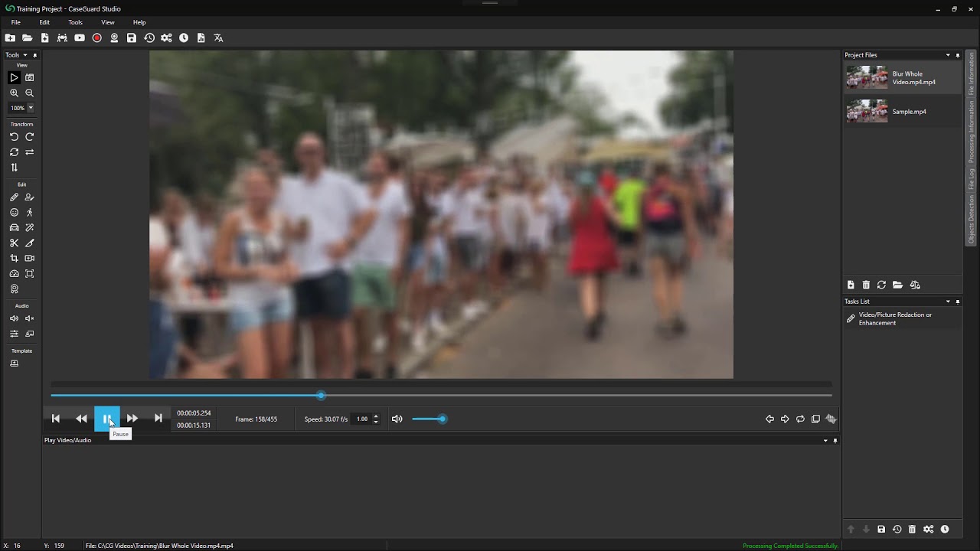Image resolution: width=980 pixels, height=551 pixels.
Task: Select the play/pointer tool in View section
Action: [x=14, y=77]
